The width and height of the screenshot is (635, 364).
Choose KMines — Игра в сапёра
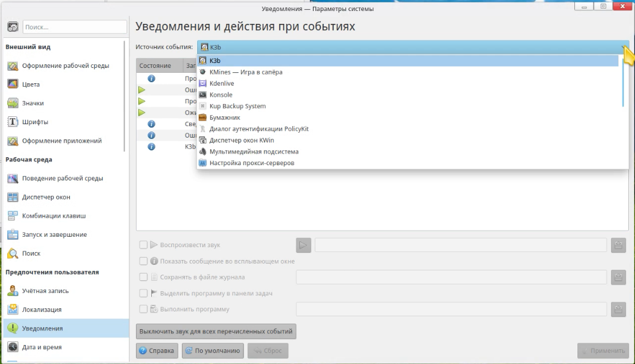tap(408, 72)
